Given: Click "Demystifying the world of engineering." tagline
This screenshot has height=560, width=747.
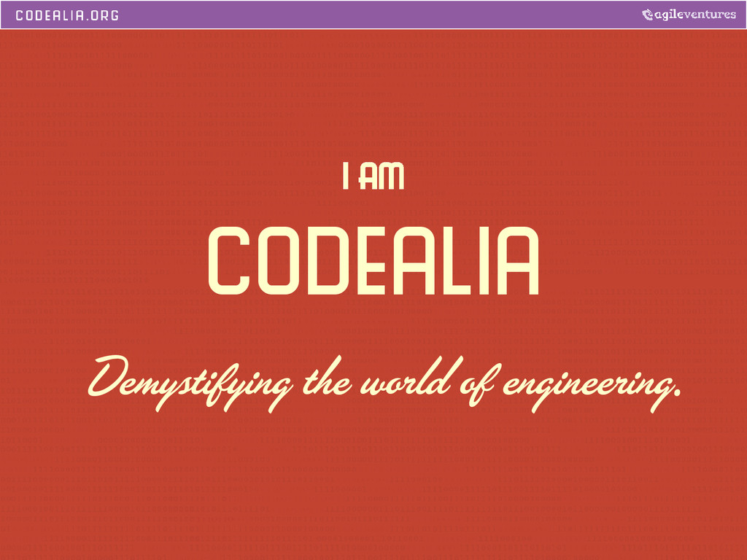Looking at the screenshot, I should click(384, 383).
